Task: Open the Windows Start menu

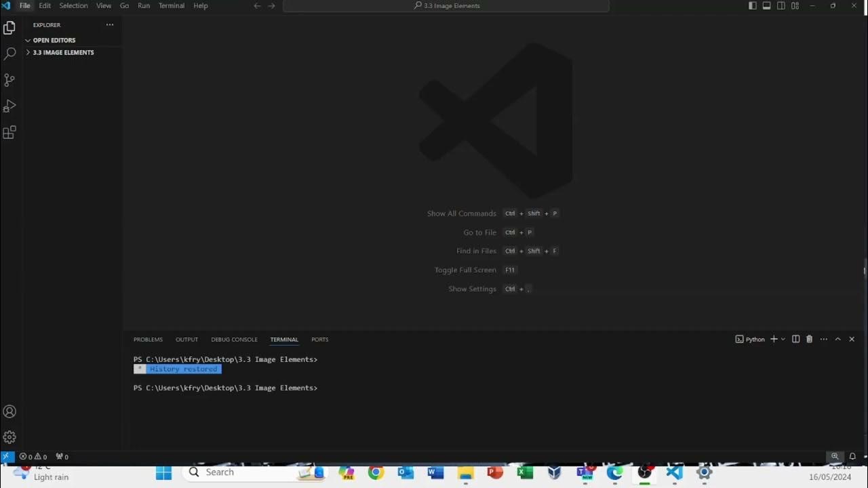Action: click(164, 473)
